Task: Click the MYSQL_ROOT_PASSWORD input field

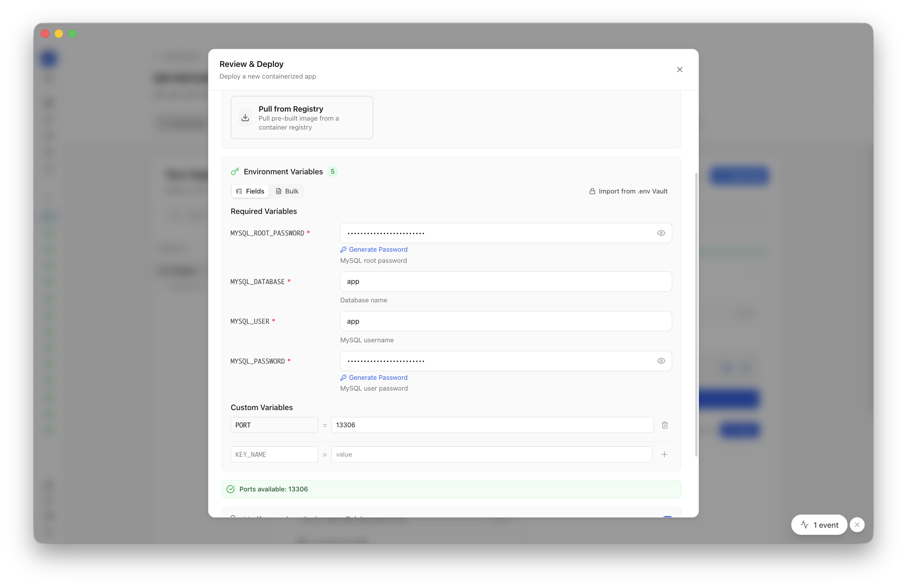Action: (x=506, y=233)
